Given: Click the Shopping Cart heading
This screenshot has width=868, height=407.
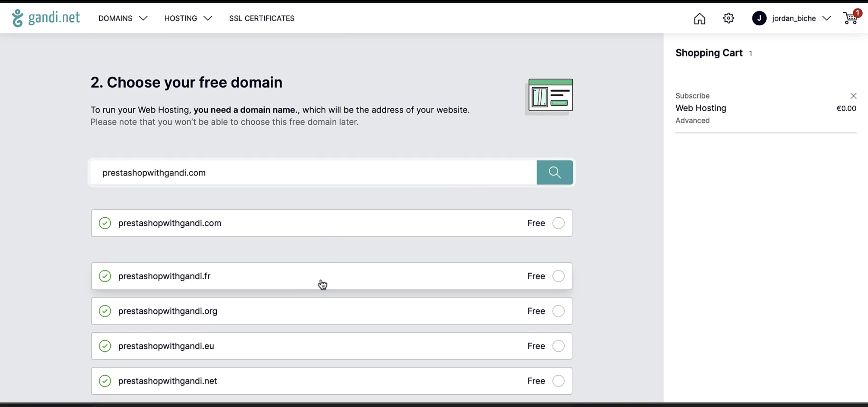Looking at the screenshot, I should click(x=709, y=53).
